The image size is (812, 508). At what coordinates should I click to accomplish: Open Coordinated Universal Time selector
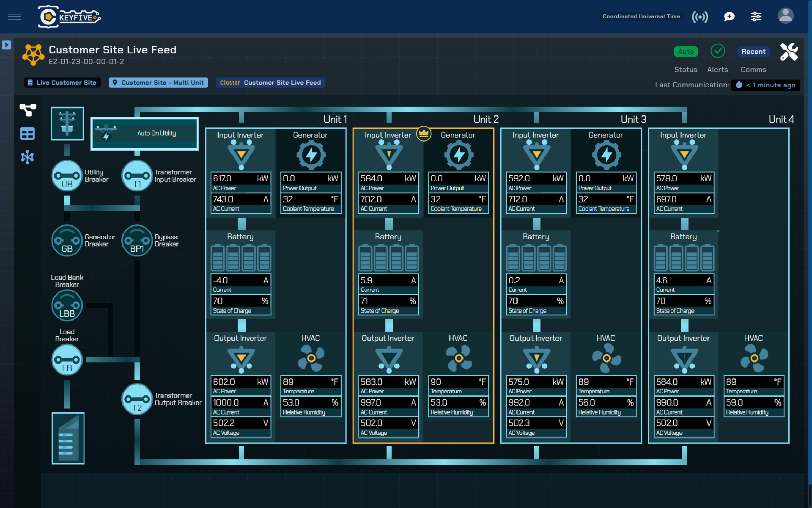(x=641, y=17)
